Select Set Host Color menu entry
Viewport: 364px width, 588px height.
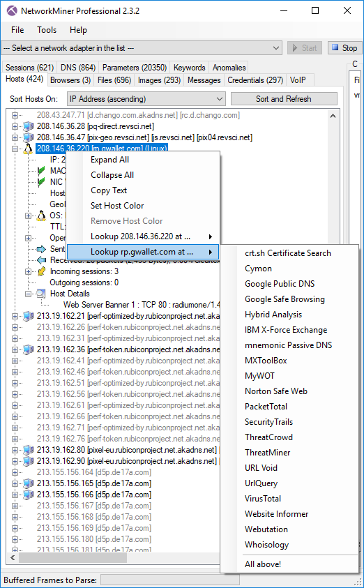(143, 206)
